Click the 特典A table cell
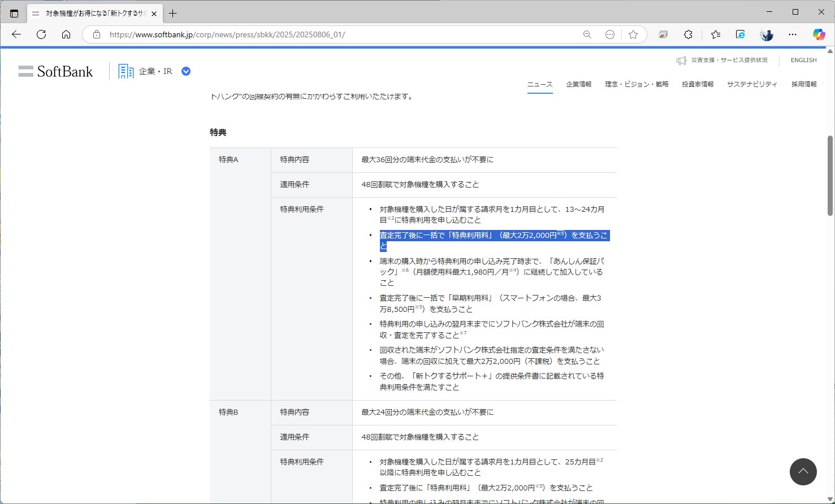Viewport: 835px width, 504px height. coord(240,274)
